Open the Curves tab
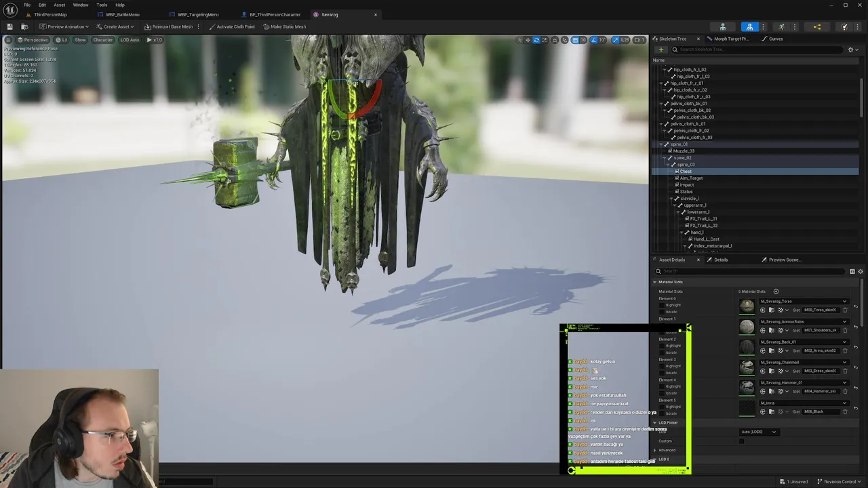 pyautogui.click(x=776, y=39)
